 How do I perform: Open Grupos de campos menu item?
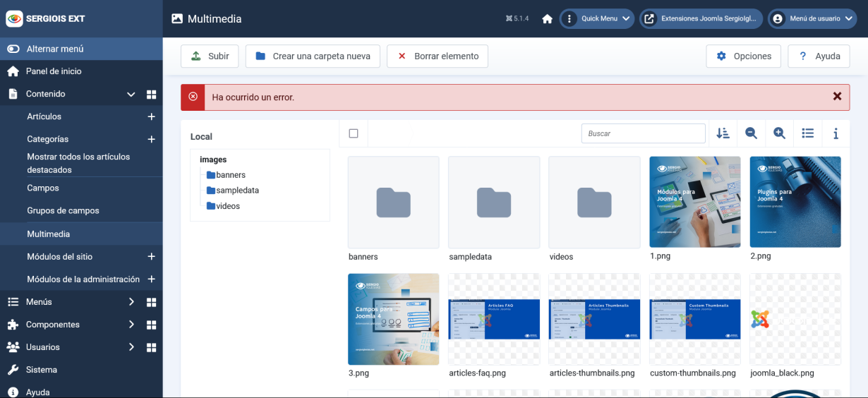pos(63,210)
